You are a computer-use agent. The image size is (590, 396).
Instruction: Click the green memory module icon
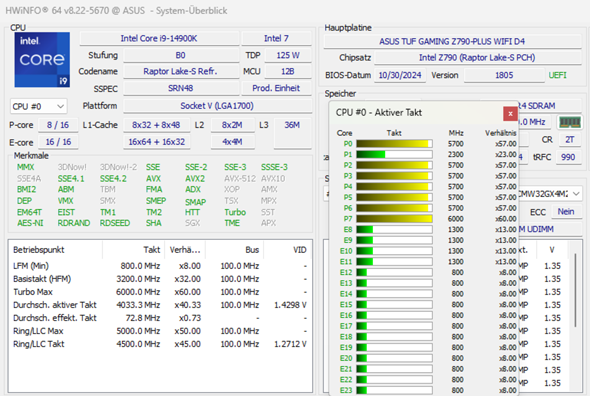click(x=570, y=122)
